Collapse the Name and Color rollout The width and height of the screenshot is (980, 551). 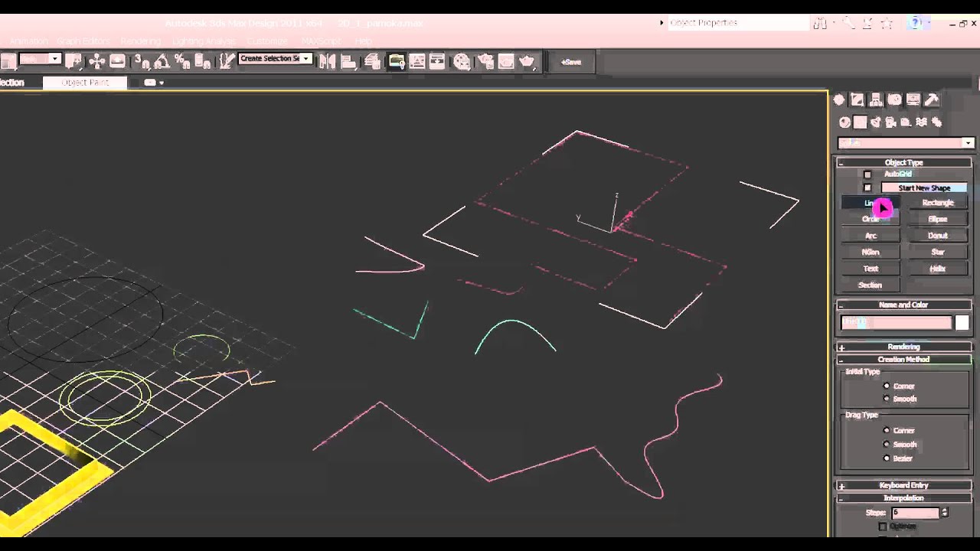click(903, 305)
